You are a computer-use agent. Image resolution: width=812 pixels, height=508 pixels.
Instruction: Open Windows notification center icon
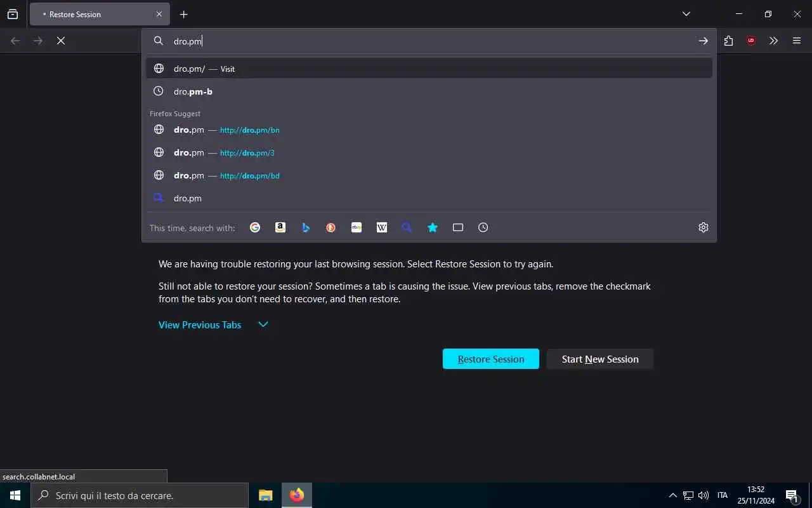792,495
